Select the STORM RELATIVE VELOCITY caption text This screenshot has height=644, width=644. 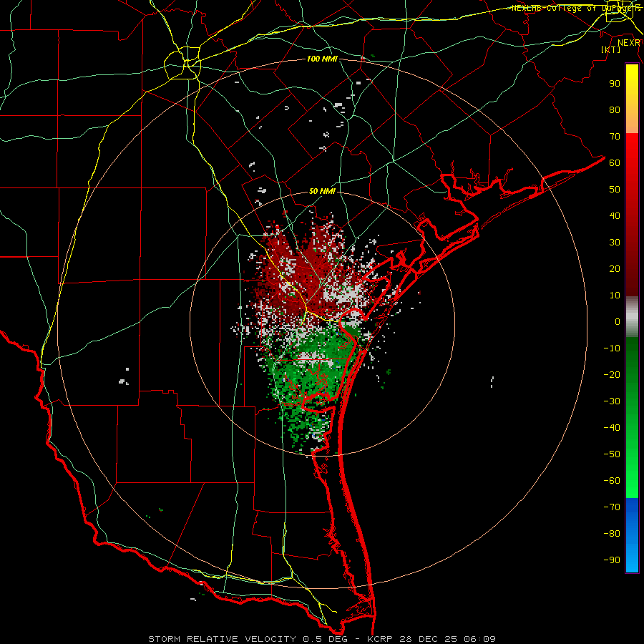(x=223, y=639)
